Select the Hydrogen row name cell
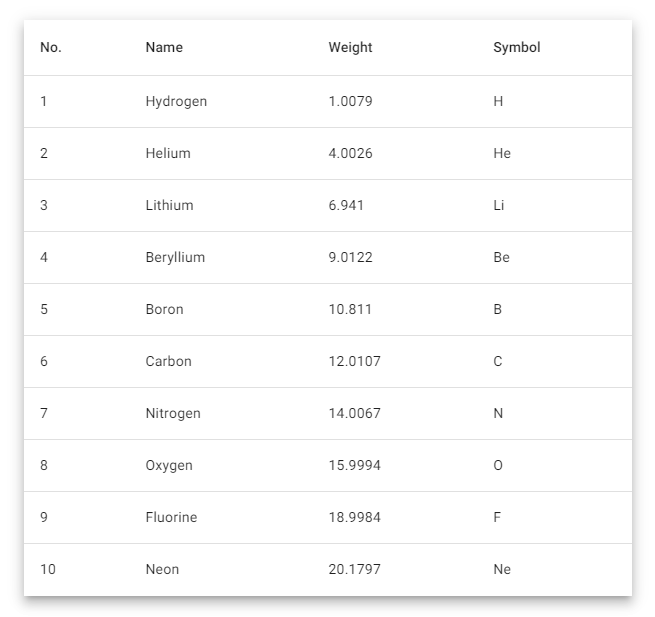This screenshot has width=655, height=617. coord(176,102)
